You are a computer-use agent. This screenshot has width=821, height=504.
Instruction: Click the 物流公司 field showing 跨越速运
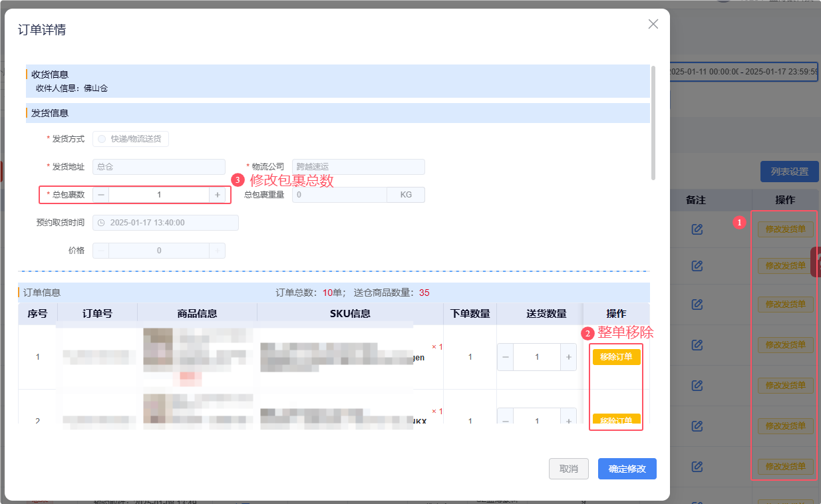pos(358,167)
